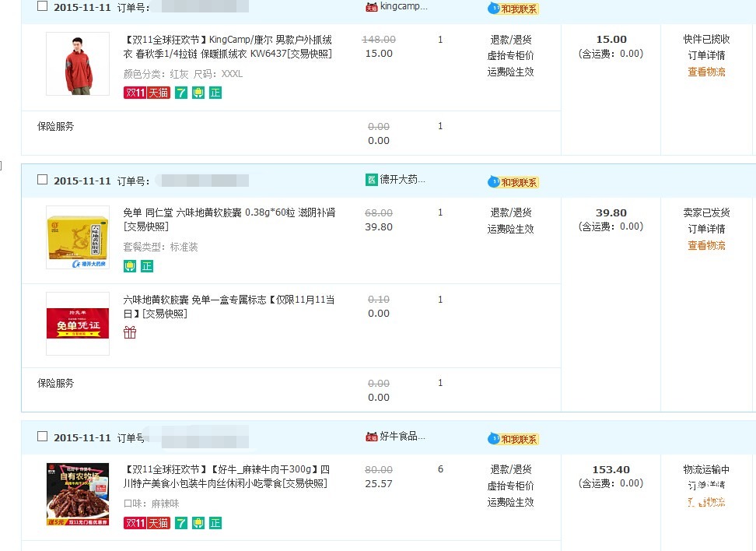Open the yellow 六味地黄 box thumbnail
The height and width of the screenshot is (551, 756).
[78, 237]
